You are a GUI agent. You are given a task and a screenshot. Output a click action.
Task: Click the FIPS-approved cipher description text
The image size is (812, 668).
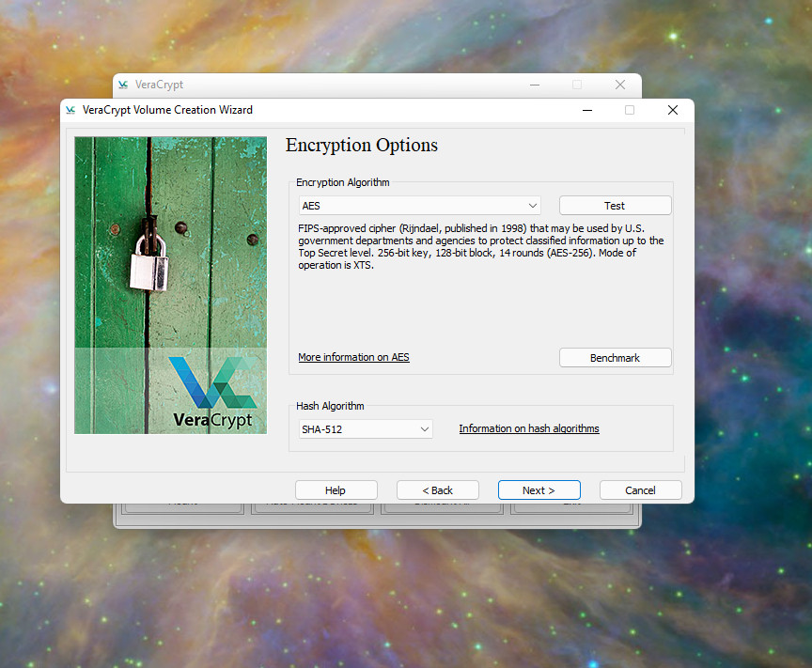480,247
